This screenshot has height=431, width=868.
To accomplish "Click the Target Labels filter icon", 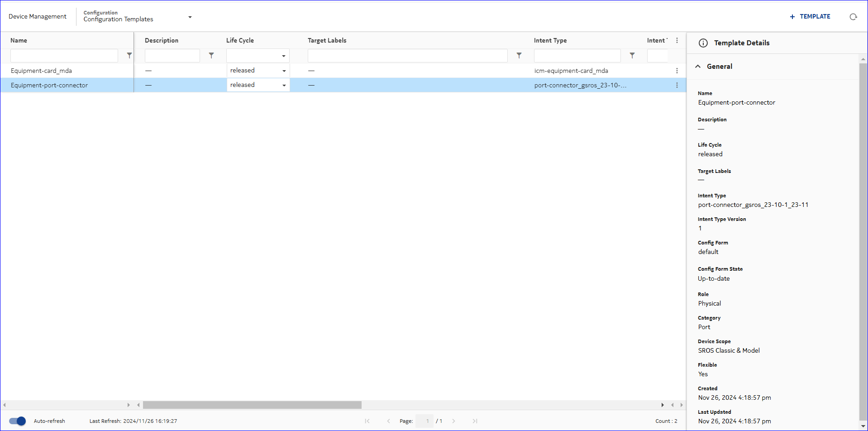I will click(519, 55).
